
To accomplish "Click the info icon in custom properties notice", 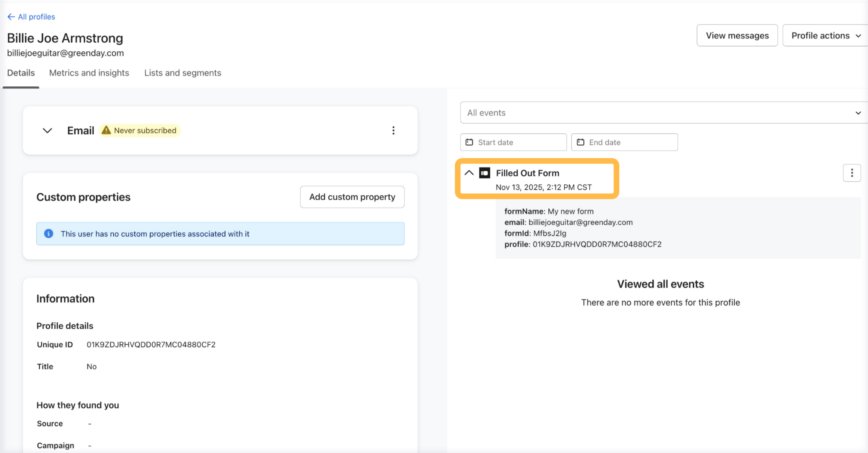I will [49, 233].
